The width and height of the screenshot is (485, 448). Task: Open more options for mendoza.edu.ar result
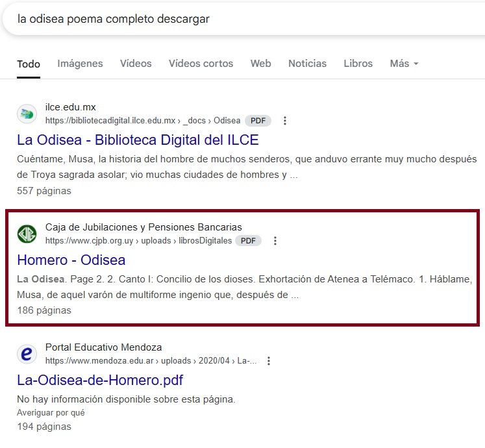269,361
